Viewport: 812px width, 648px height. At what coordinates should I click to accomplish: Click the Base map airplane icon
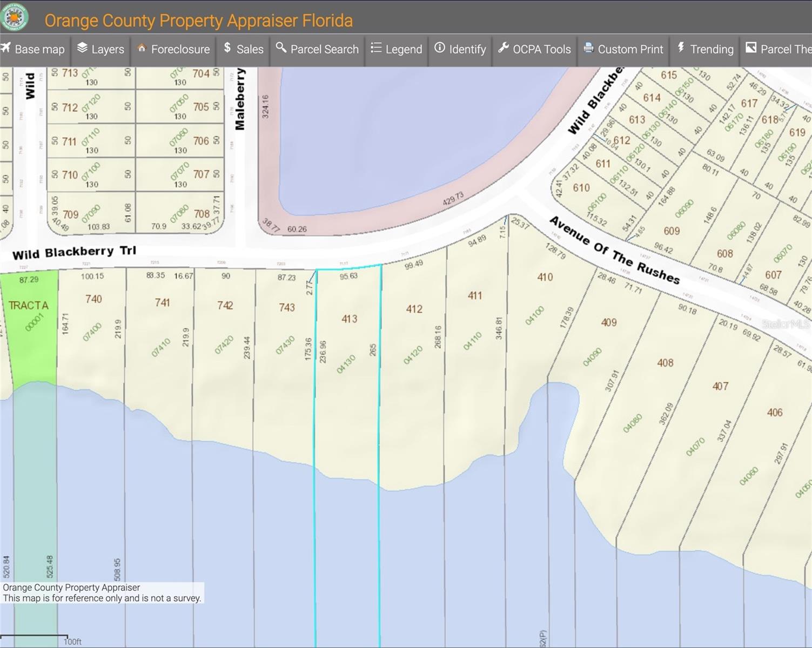(6, 48)
